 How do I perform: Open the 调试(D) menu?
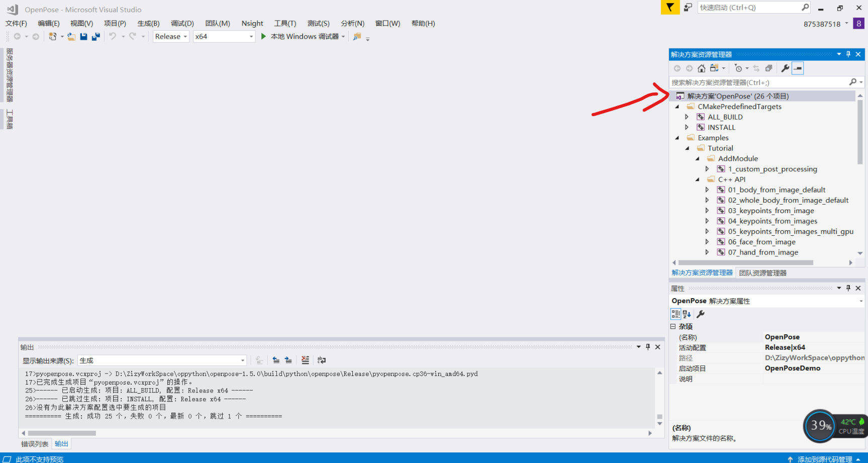(182, 23)
